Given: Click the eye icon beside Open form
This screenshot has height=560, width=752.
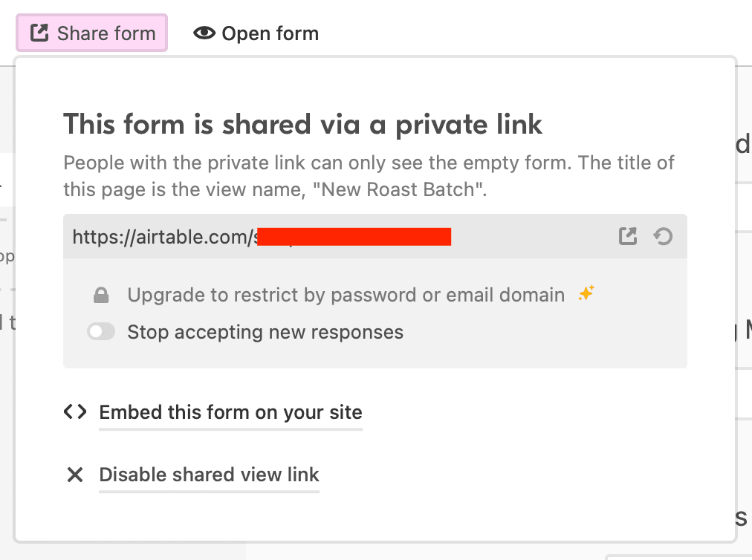Looking at the screenshot, I should (x=204, y=33).
